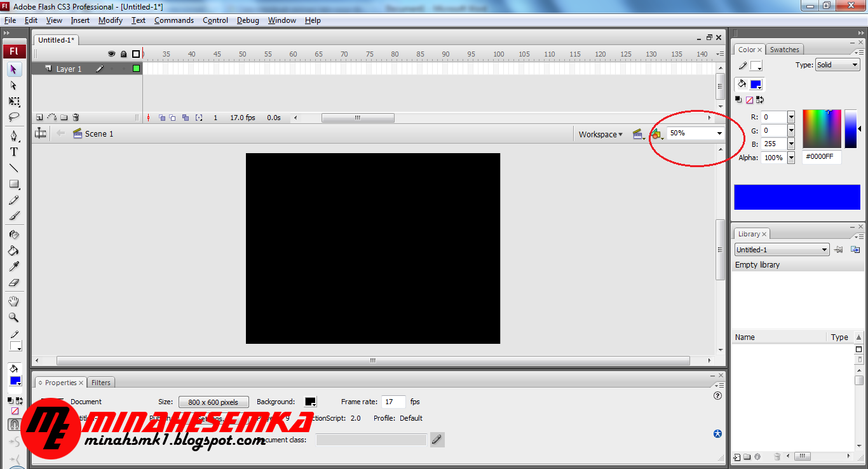The width and height of the screenshot is (868, 469).
Task: Click the frame rate input field
Action: tap(393, 401)
